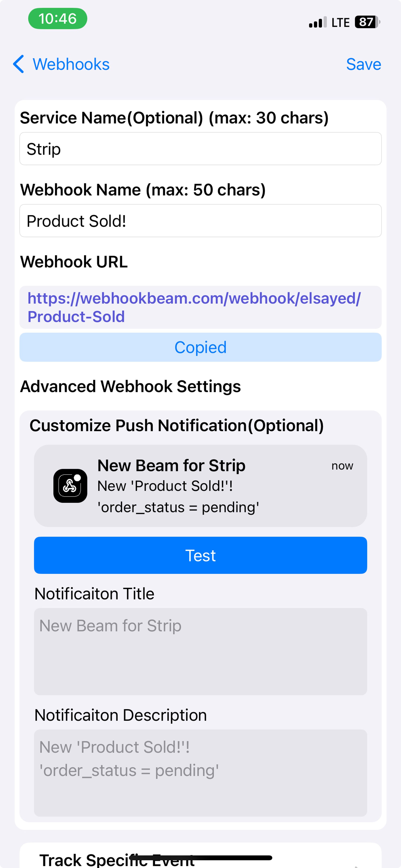Tap the webhook app icon in preview
The height and width of the screenshot is (868, 401).
coord(70,486)
